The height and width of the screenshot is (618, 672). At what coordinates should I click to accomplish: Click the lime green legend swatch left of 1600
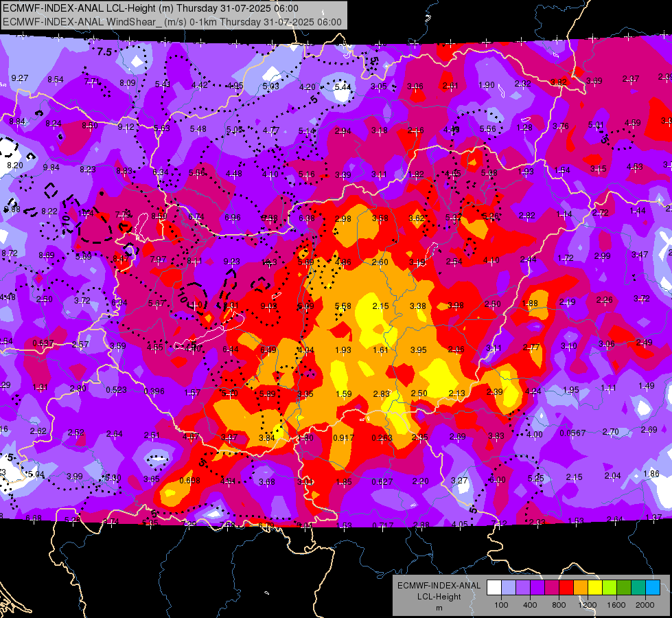610,587
